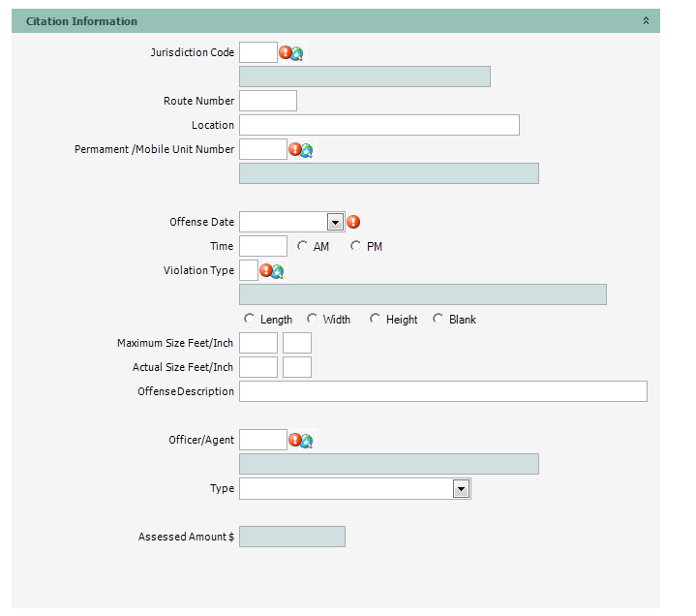Viewport: 696px width, 616px height.
Task: Click the Jurisdiction Code required alert icon
Action: coord(286,52)
